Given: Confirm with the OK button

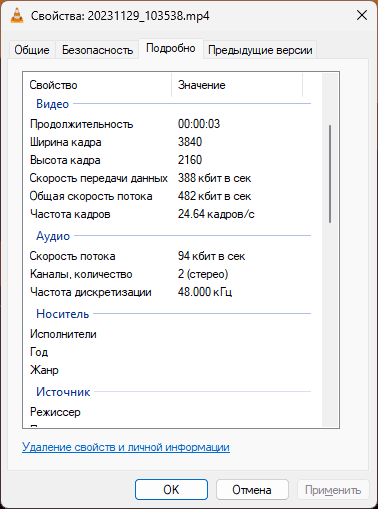Looking at the screenshot, I should [x=171, y=490].
